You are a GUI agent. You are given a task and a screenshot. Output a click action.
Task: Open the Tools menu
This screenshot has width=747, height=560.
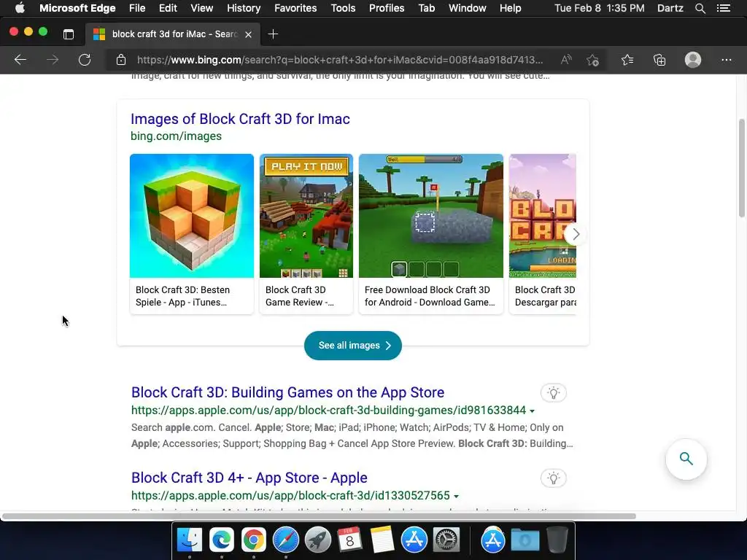(343, 8)
